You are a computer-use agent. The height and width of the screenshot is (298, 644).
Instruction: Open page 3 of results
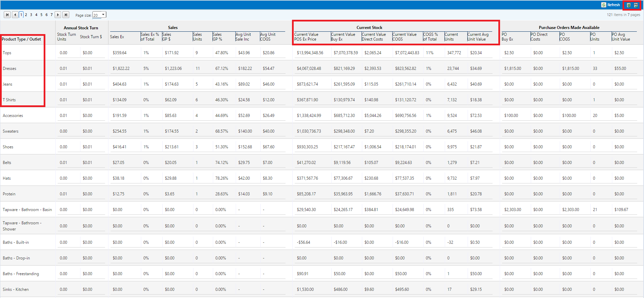(31, 15)
